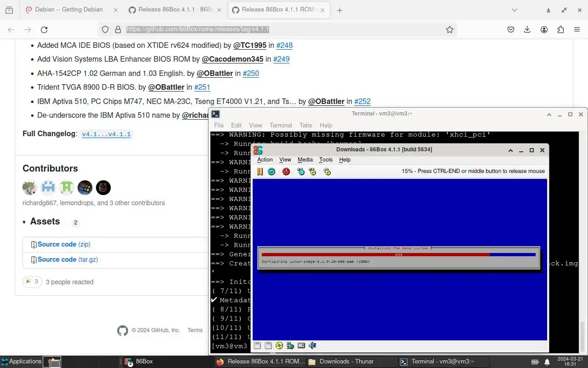The image size is (588, 368).
Task: Click the second floppy drive status icon
Action: pos(268,345)
